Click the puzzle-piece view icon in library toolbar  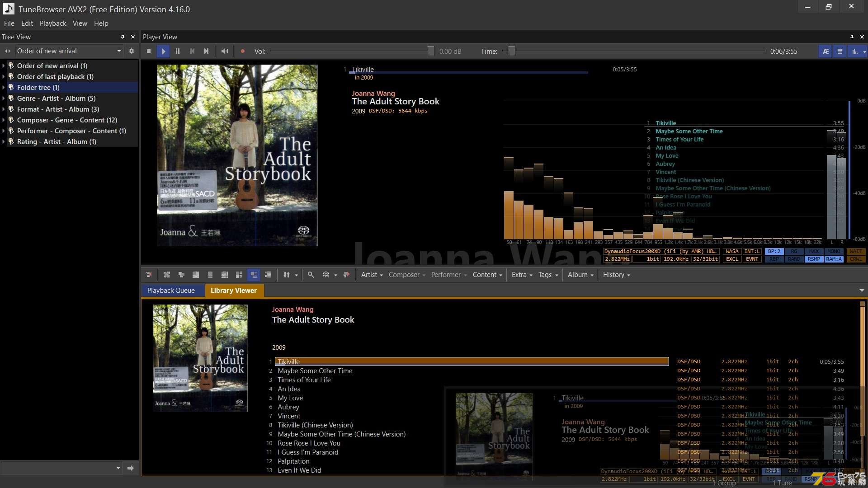coord(167,275)
